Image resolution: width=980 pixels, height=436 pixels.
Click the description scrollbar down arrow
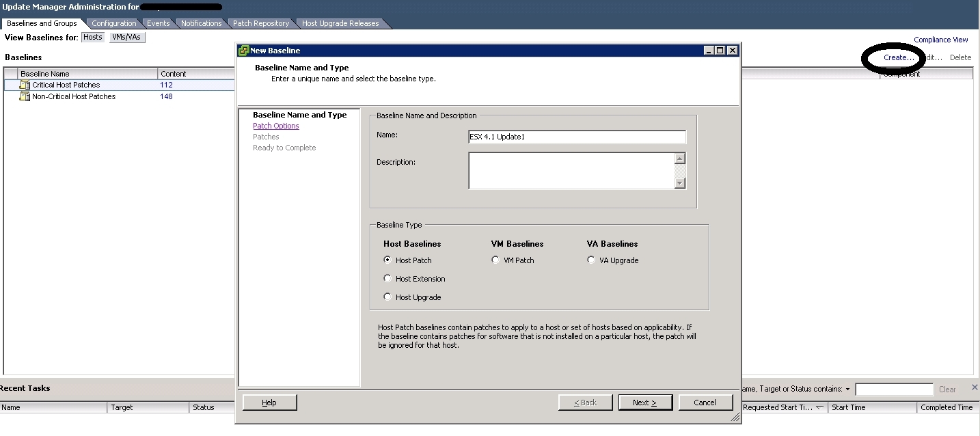[x=679, y=182]
